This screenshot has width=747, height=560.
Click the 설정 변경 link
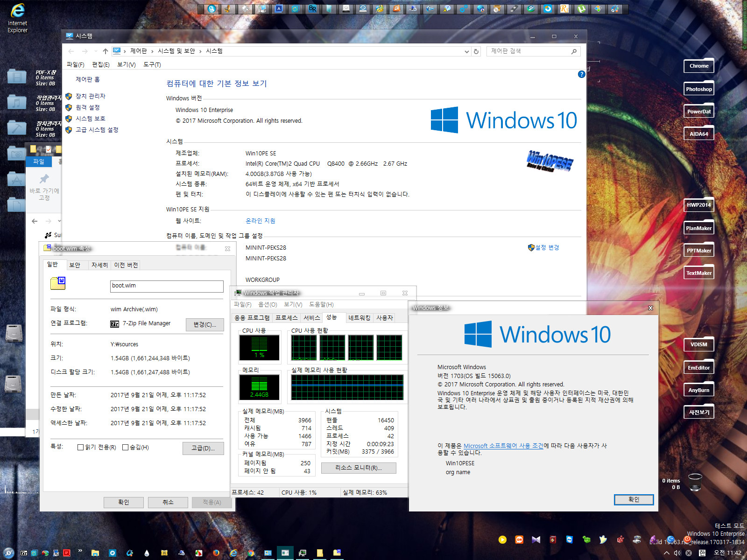point(547,247)
